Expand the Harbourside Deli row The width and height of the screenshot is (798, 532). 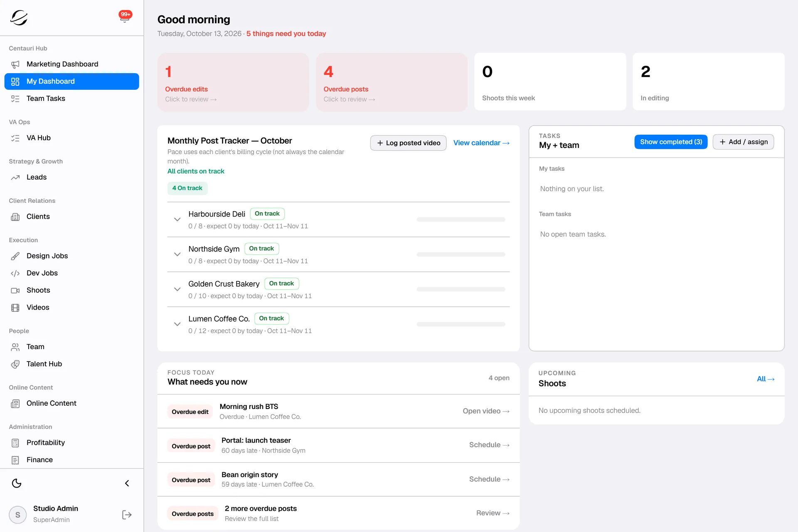pyautogui.click(x=177, y=219)
